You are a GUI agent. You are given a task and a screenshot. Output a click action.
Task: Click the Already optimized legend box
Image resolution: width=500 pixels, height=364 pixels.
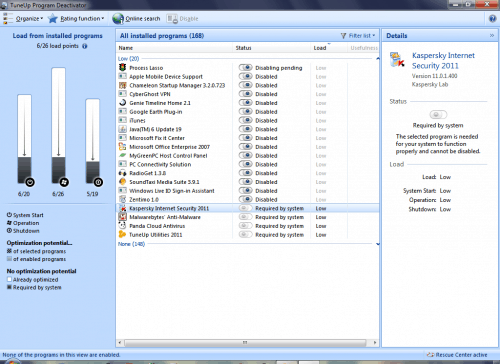point(9,279)
